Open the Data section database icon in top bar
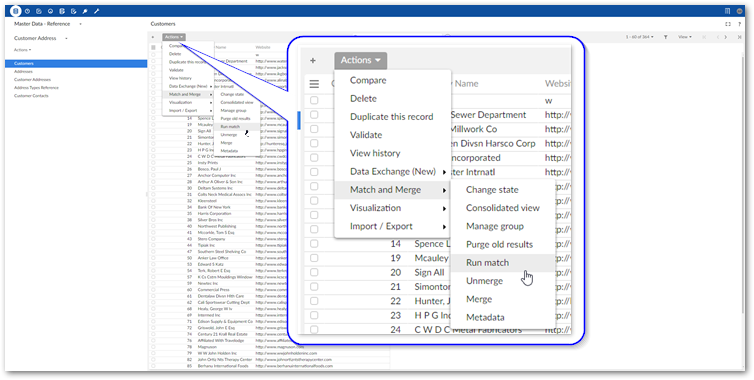754x380 pixels. coord(15,11)
